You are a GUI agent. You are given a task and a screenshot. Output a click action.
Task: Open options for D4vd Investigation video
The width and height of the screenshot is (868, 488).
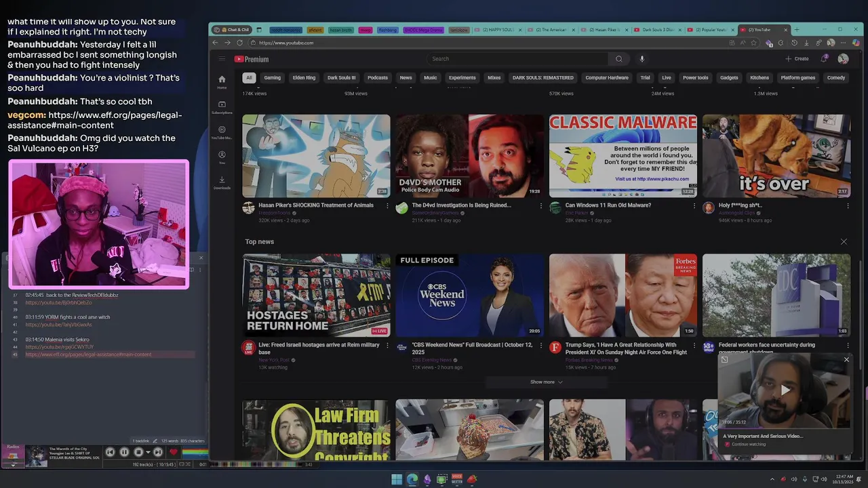540,206
